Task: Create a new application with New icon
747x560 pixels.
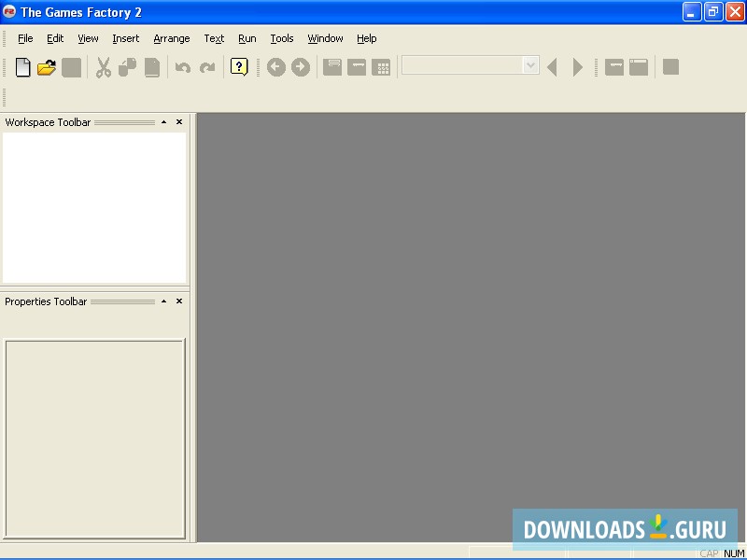Action: pos(22,67)
